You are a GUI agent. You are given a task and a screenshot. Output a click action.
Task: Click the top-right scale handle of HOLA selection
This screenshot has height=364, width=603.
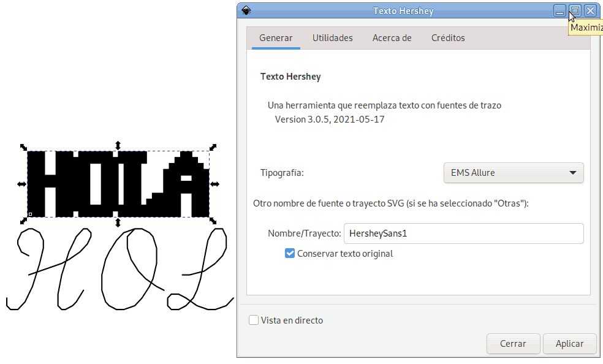tap(213, 147)
